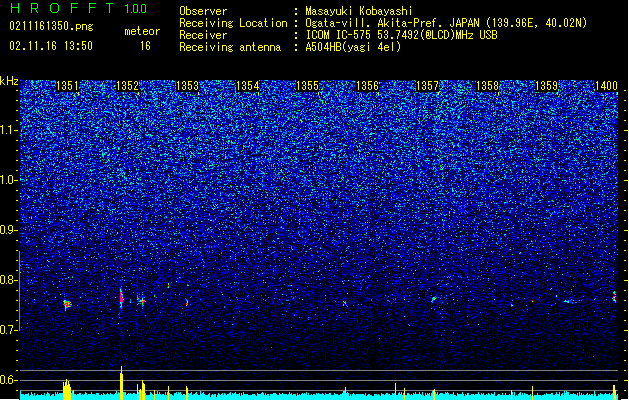Click the 1400 time marker
Viewport: 629px width, 400px height.
coord(606,86)
